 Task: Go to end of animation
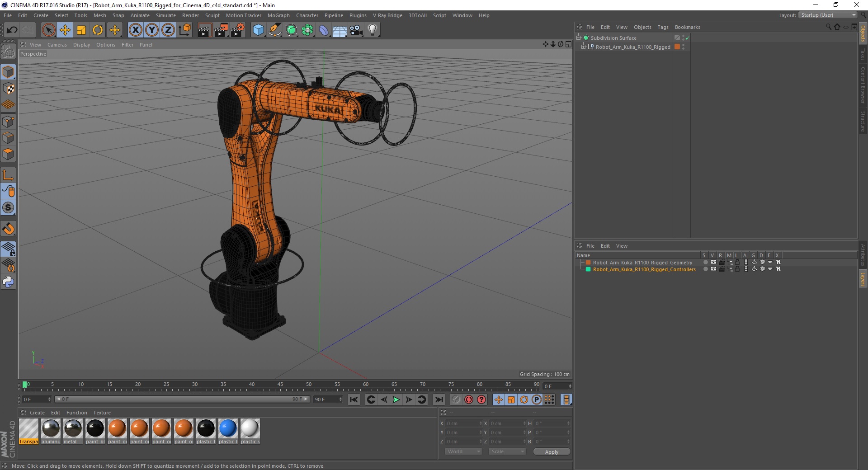439,399
